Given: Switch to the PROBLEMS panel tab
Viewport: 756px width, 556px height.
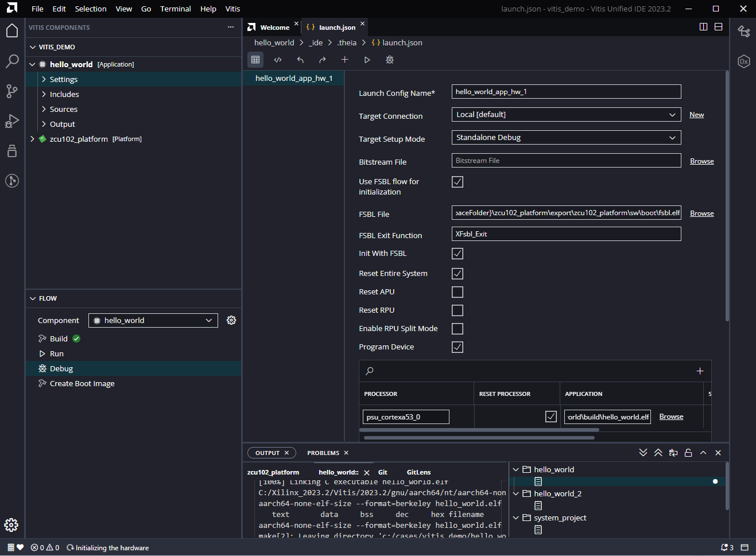Looking at the screenshot, I should 323,453.
